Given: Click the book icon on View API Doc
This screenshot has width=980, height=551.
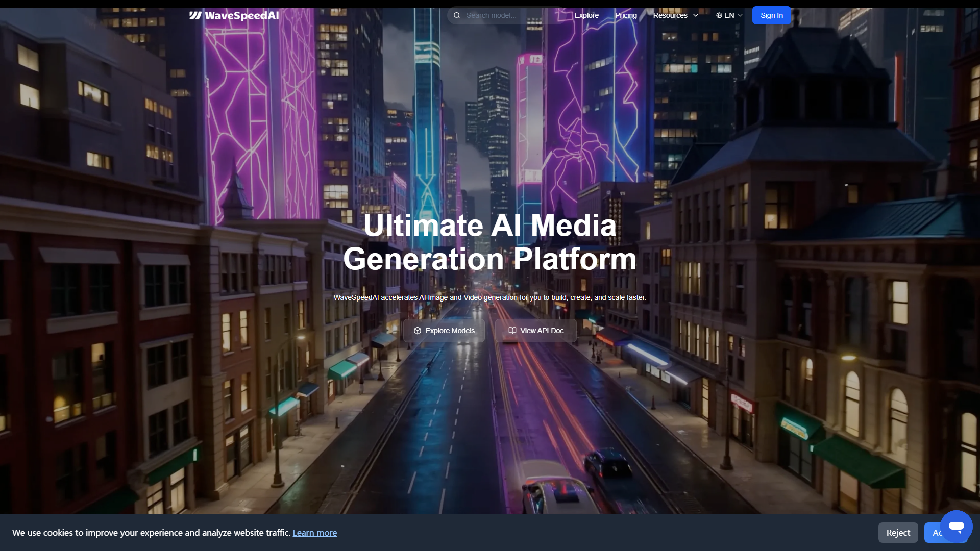Looking at the screenshot, I should (512, 331).
